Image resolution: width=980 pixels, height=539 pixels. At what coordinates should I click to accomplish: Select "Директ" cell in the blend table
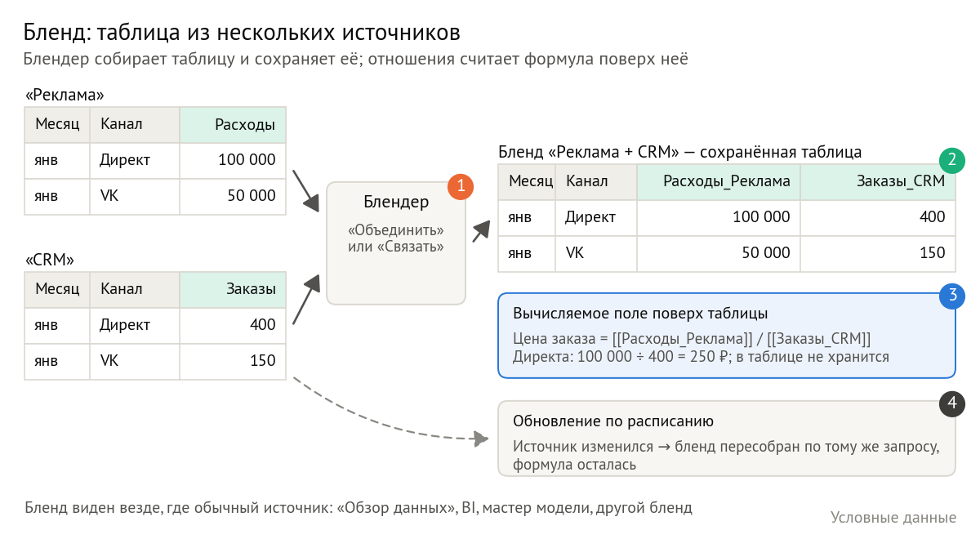596,217
